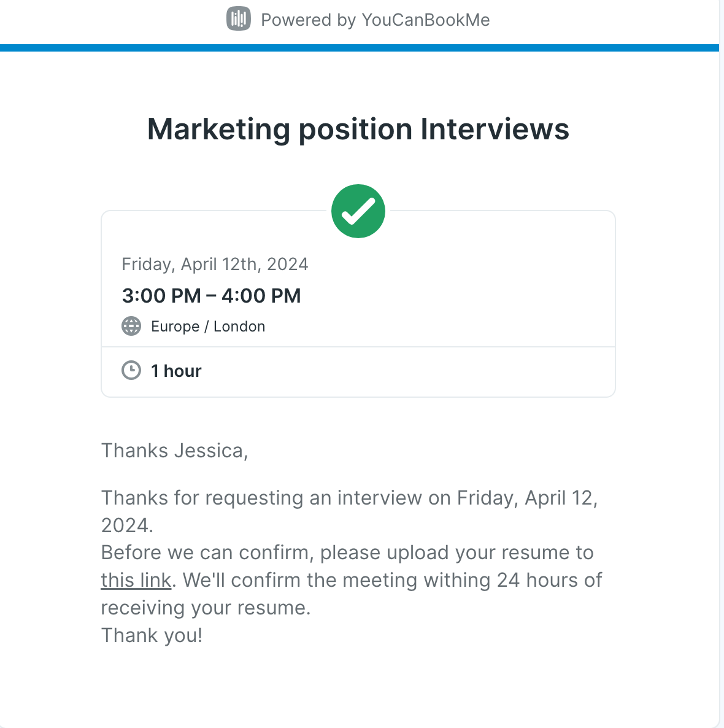The width and height of the screenshot is (724, 728).
Task: Click 'We'll confirm the meeting' sentence
Action: 391,580
